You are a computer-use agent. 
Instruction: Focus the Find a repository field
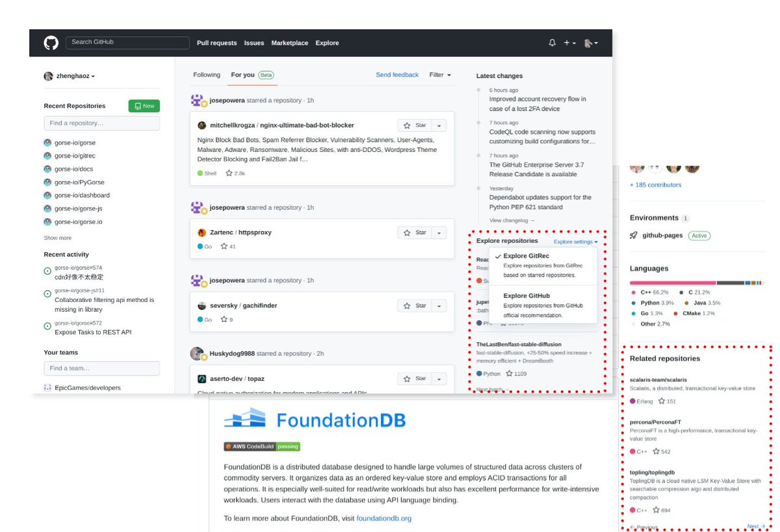101,123
